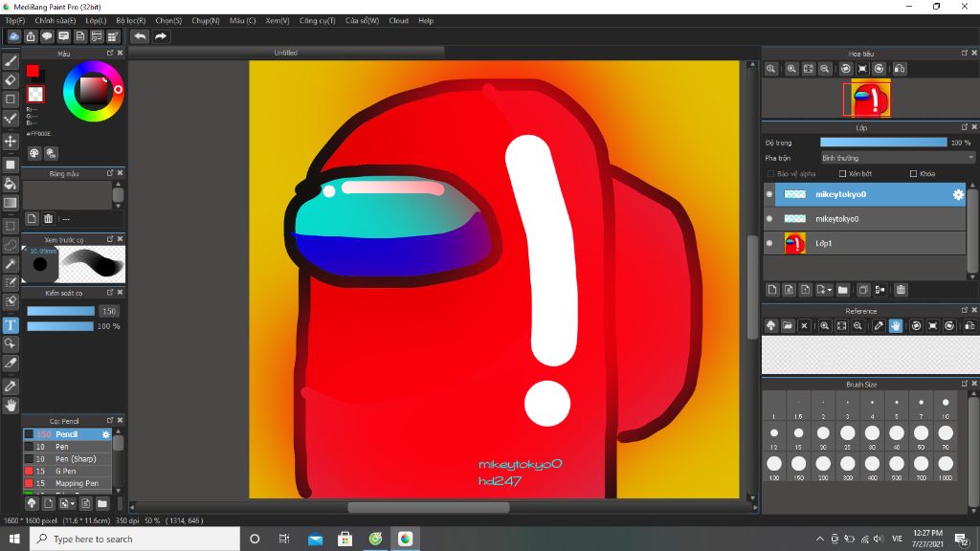Screen dimensions: 980x551
Task: Open add-brush dropdown in brush panel
Action: pos(73,503)
